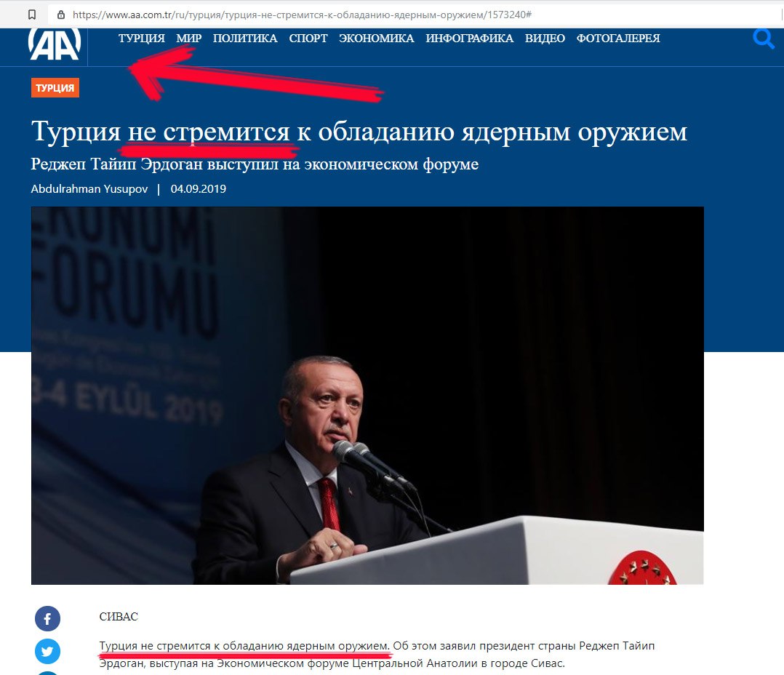Open the ТУРЦИЯ menu item
Viewport: 784px width, 675px height.
click(142, 38)
